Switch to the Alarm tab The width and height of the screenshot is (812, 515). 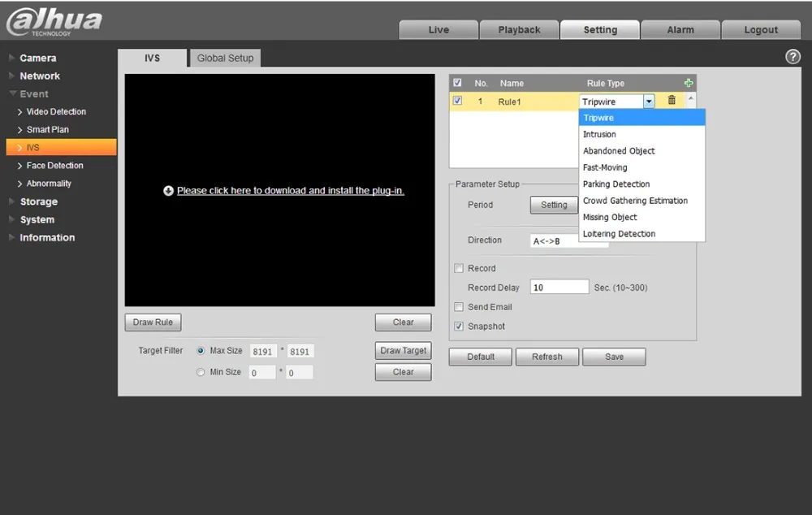680,29
